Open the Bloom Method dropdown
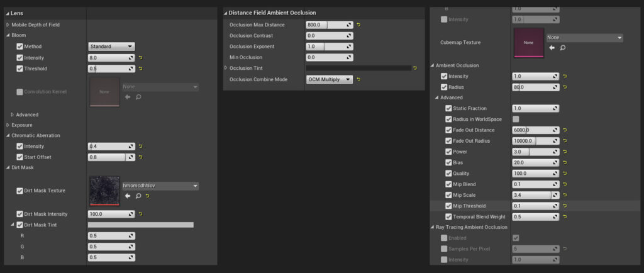 point(111,47)
